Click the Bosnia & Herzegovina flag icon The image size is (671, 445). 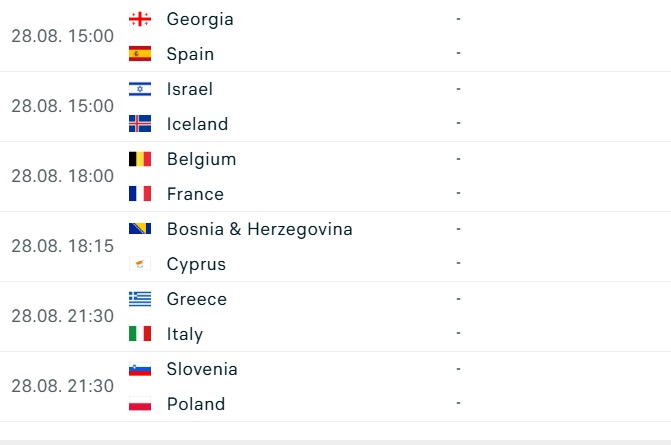pos(140,229)
